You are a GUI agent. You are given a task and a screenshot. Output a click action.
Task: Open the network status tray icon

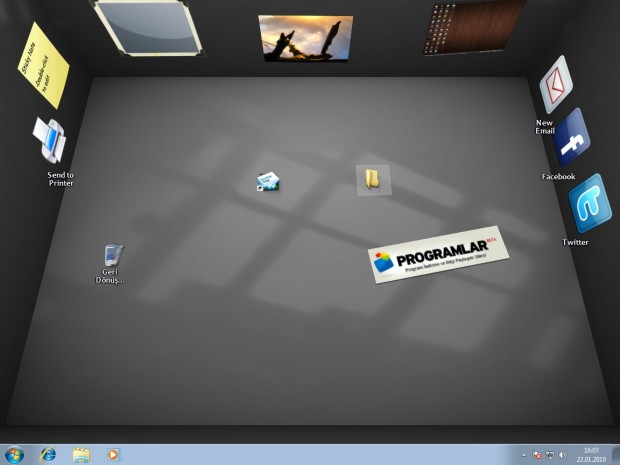coord(550,455)
